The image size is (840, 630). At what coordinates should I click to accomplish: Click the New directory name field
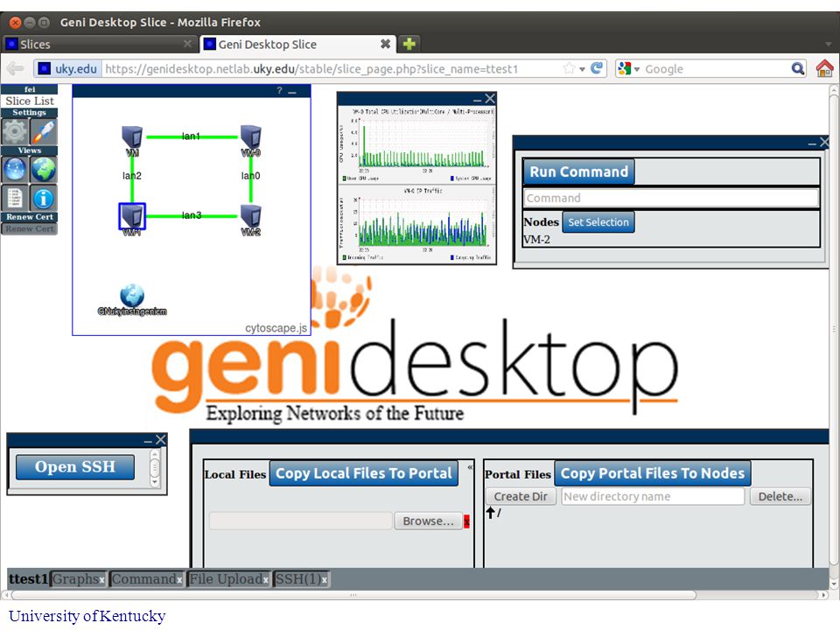[653, 497]
